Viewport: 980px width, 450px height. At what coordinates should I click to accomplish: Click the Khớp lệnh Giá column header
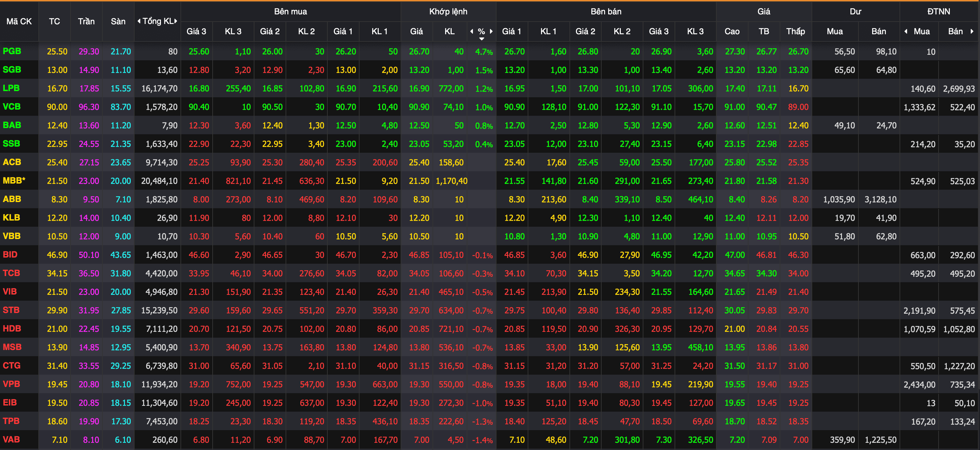416,32
